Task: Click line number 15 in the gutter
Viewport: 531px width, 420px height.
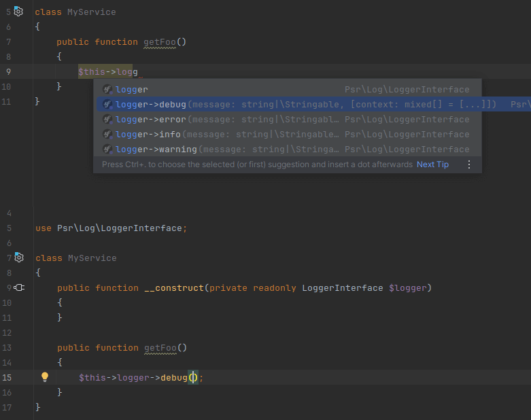Action: pyautogui.click(x=7, y=377)
